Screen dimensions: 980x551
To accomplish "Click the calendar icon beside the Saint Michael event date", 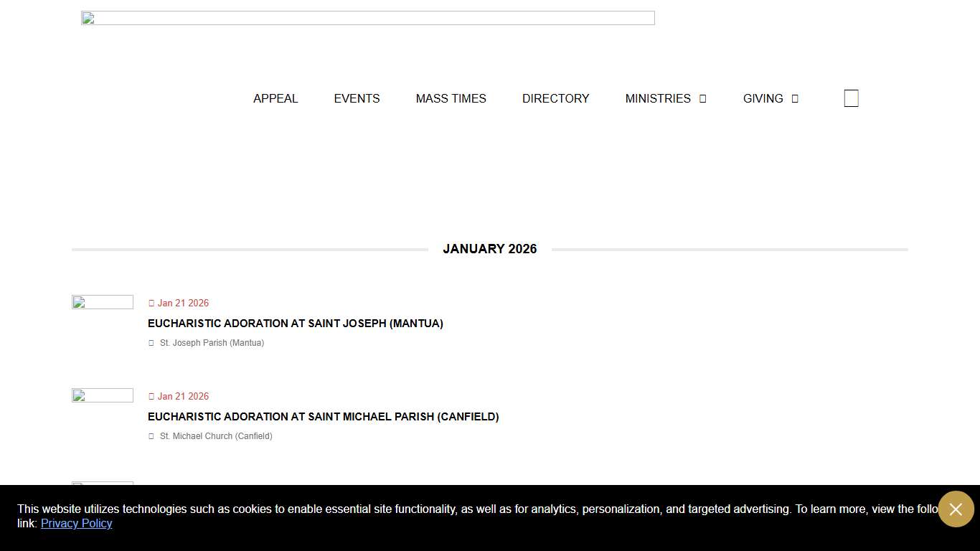I will (x=151, y=397).
